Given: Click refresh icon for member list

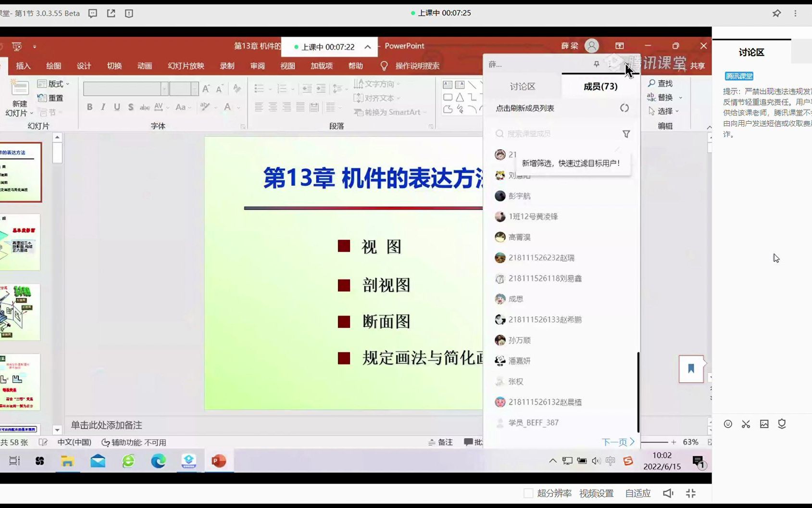Looking at the screenshot, I should click(624, 108).
